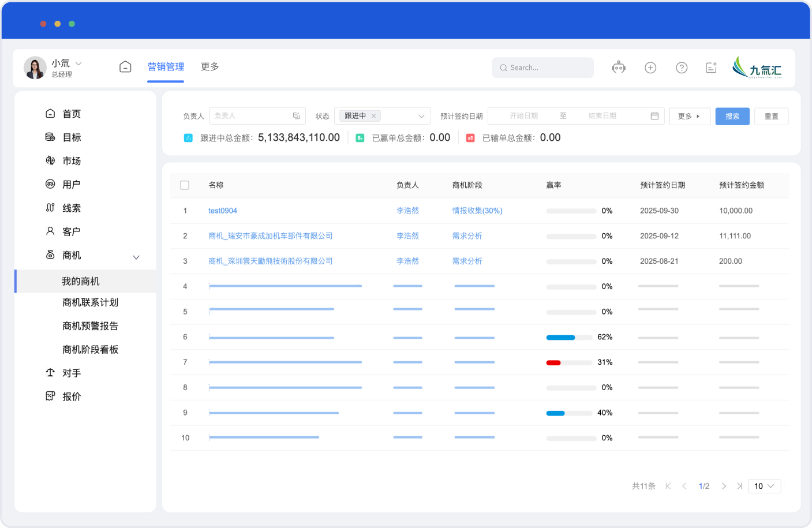The image size is (812, 528).
Task: Toggle the select-all checkbox in table header
Action: pyautogui.click(x=185, y=185)
